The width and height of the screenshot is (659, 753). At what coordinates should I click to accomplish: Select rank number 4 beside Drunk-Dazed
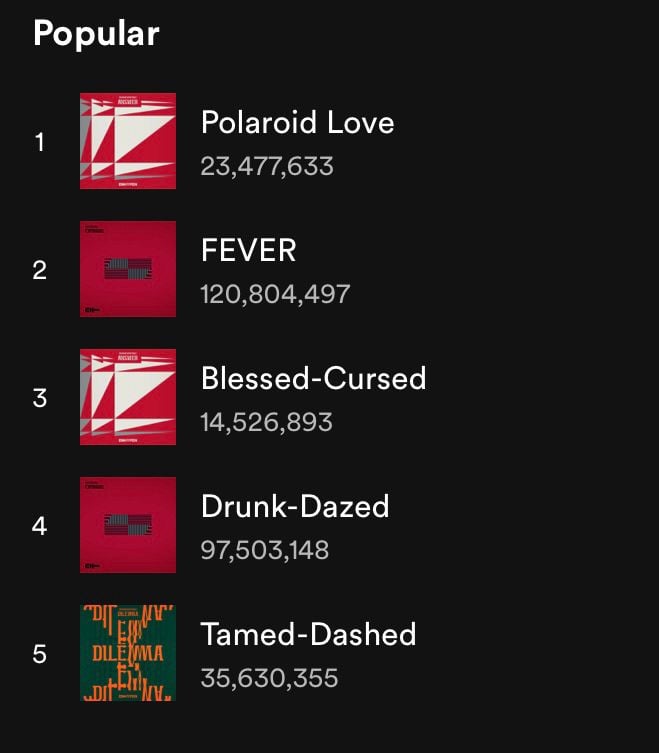(40, 526)
